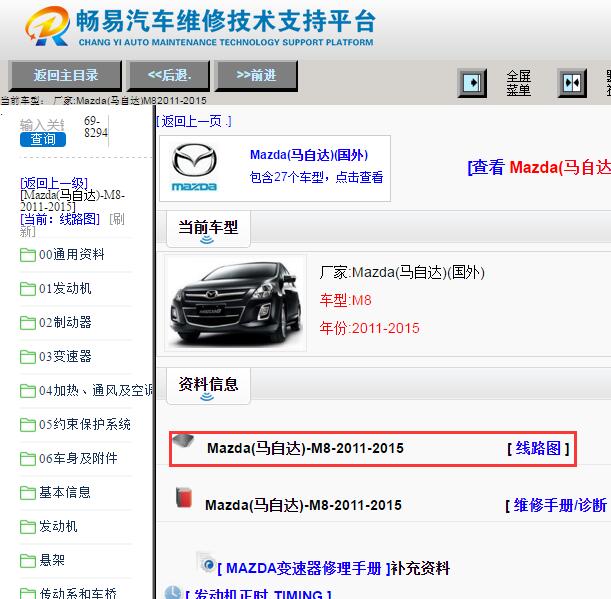Image resolution: width=611 pixels, height=599 pixels.
Task: Click the clock icon beside 发动机正时
Action: click(x=173, y=592)
